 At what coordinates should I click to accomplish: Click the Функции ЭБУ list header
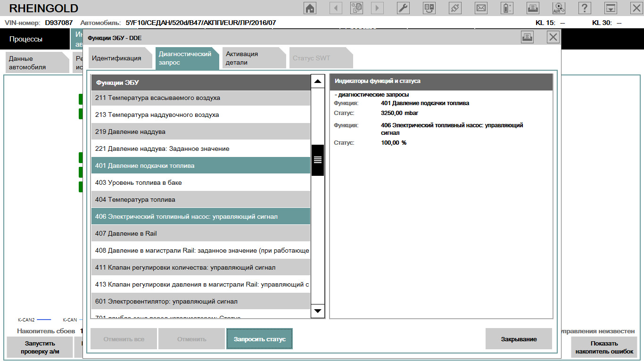click(x=201, y=82)
